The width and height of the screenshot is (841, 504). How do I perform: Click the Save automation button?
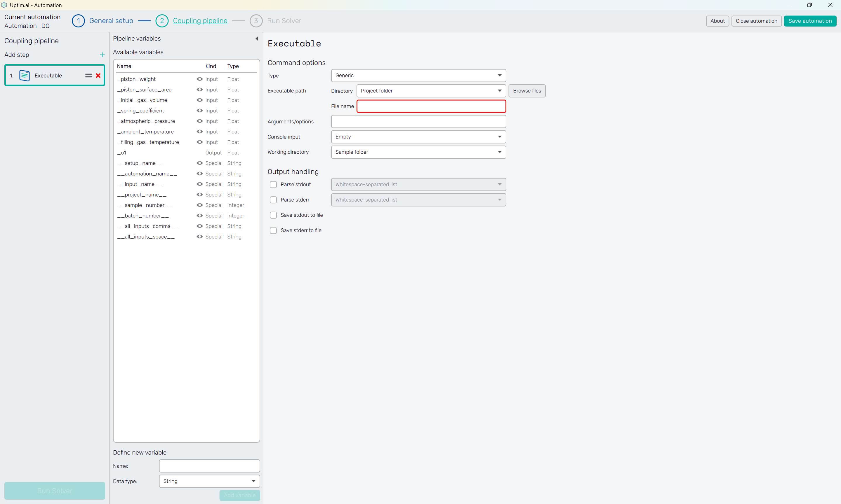pyautogui.click(x=810, y=21)
